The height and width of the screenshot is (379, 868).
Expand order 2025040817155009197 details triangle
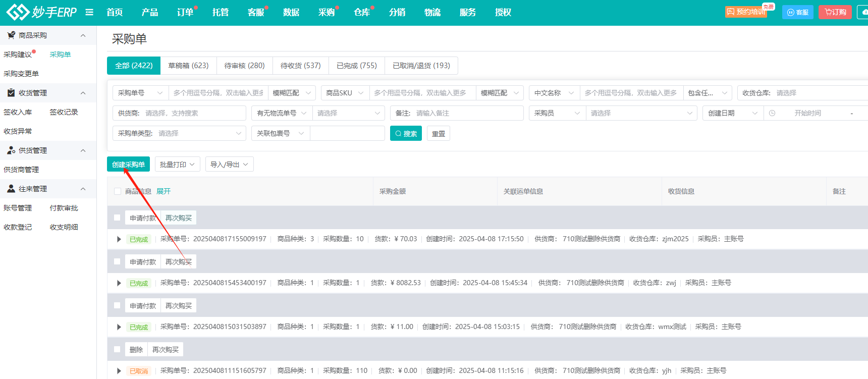pyautogui.click(x=119, y=239)
